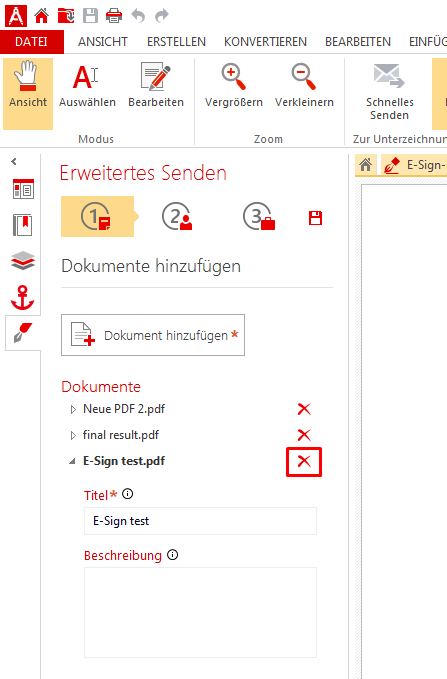Open the anchor panel in the sidebar
Screen dimensions: 447x679
[x=23, y=297]
